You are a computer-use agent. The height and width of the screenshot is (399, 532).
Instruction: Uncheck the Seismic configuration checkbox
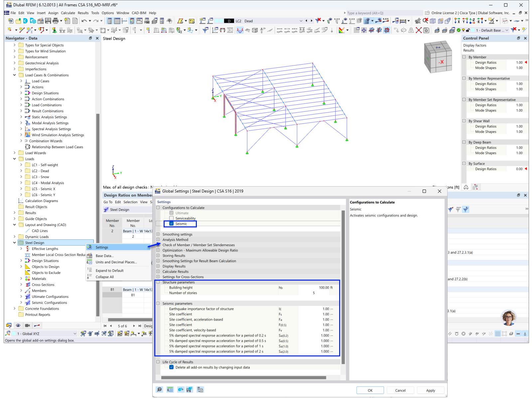[x=172, y=224]
